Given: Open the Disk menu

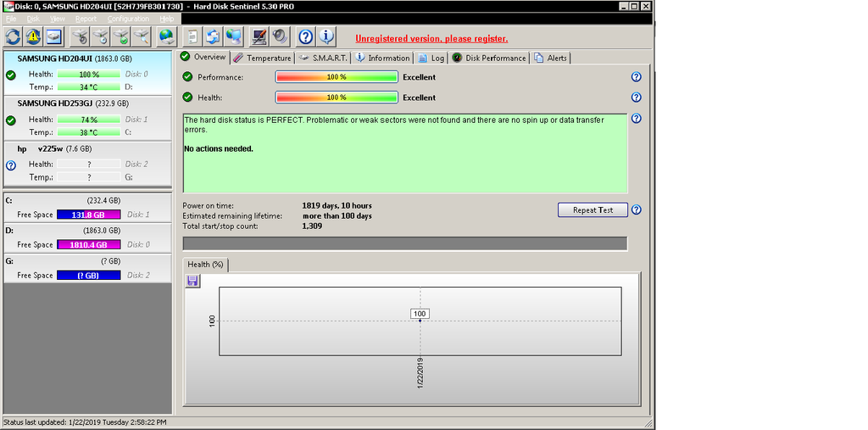Looking at the screenshot, I should (x=33, y=19).
